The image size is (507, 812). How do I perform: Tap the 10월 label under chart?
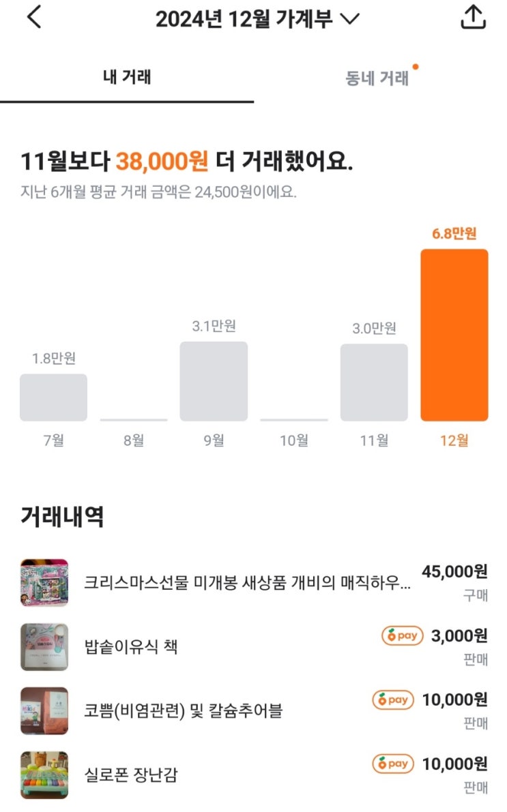pyautogui.click(x=294, y=440)
